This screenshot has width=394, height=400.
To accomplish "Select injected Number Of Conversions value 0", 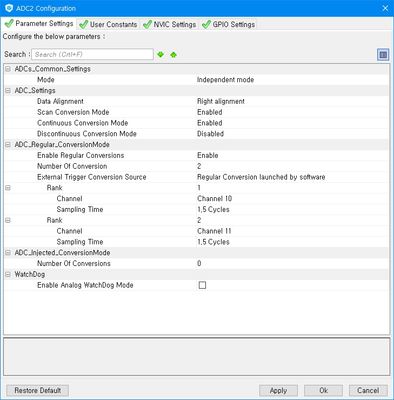I will click(199, 263).
